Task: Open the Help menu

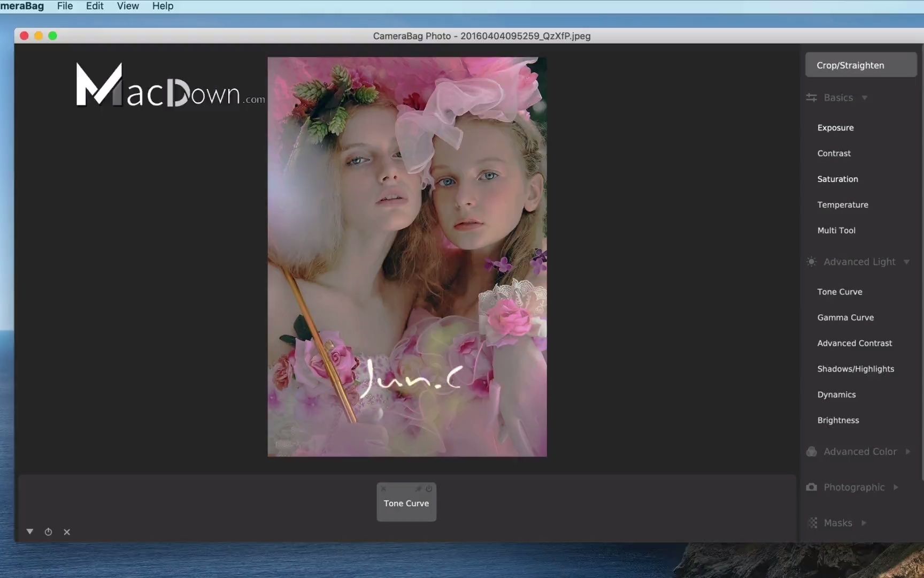Action: [x=163, y=6]
